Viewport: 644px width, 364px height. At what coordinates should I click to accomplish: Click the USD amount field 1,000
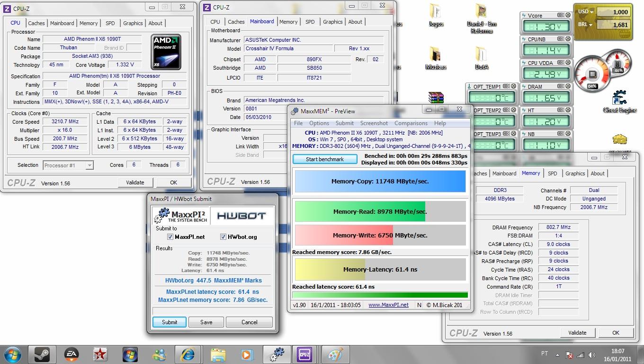[613, 12]
